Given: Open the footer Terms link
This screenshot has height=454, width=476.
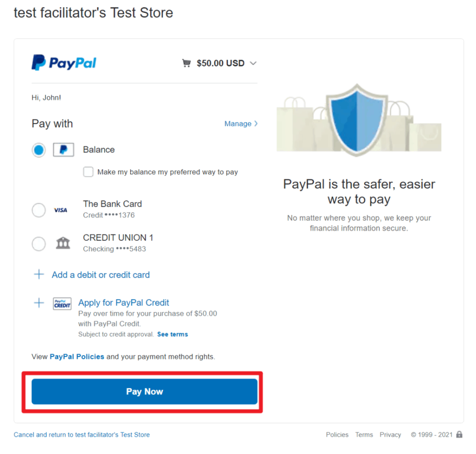Looking at the screenshot, I should tap(364, 434).
